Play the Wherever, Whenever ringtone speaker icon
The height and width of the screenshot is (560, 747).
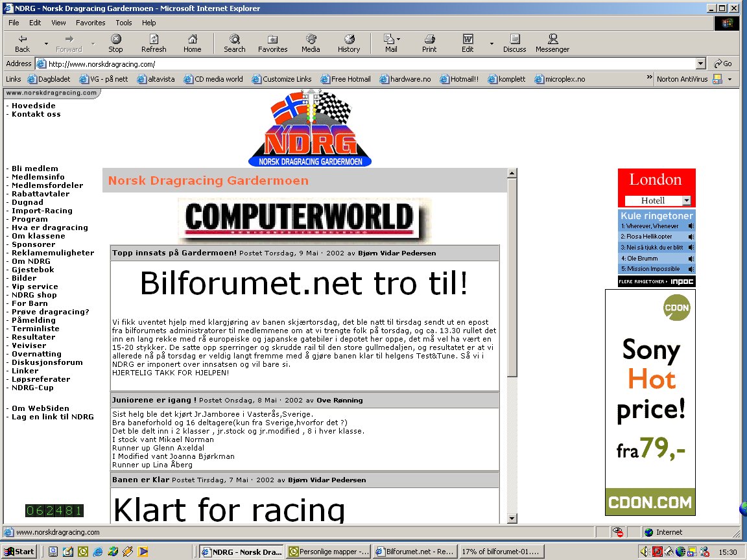pyautogui.click(x=691, y=226)
